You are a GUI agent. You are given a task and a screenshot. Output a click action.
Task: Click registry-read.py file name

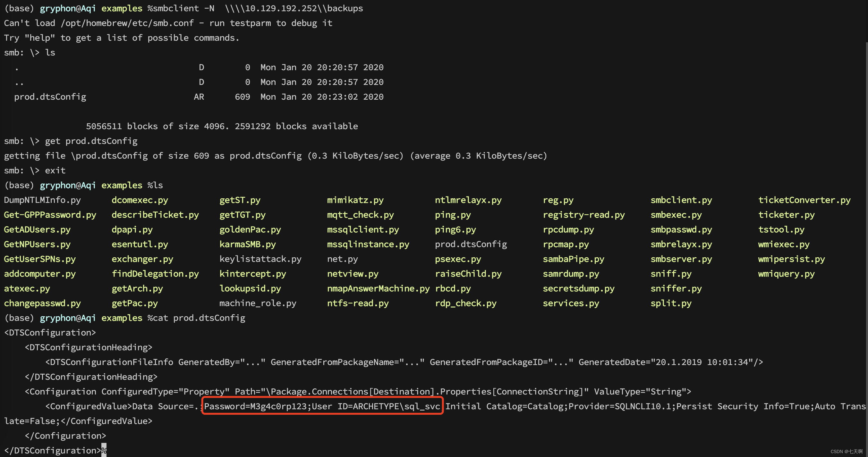click(x=583, y=215)
